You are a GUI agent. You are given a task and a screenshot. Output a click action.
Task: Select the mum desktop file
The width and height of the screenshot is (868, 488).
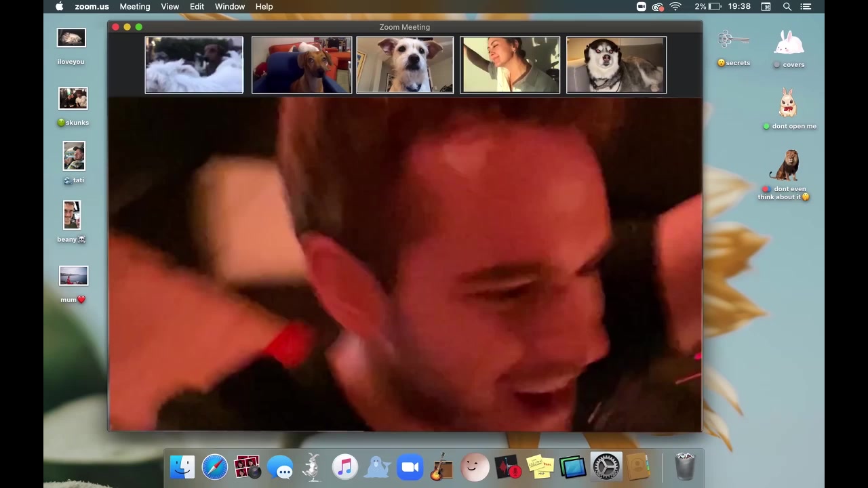tap(73, 285)
